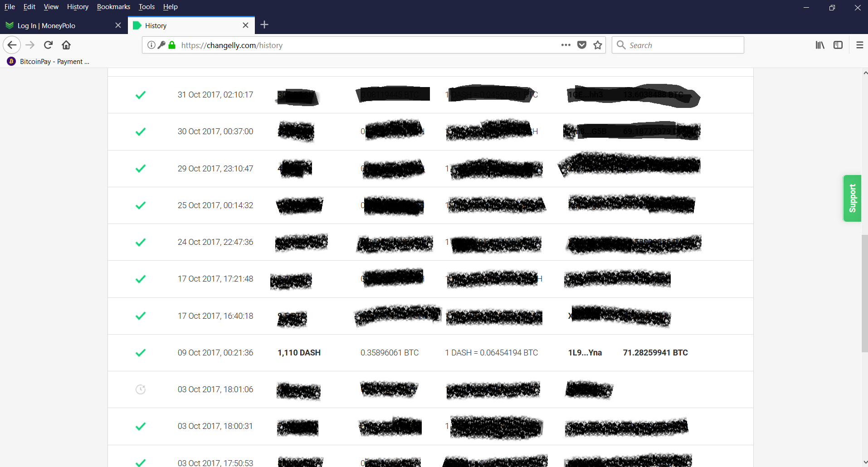
Task: Open the History menu in menu bar
Action: tap(78, 7)
